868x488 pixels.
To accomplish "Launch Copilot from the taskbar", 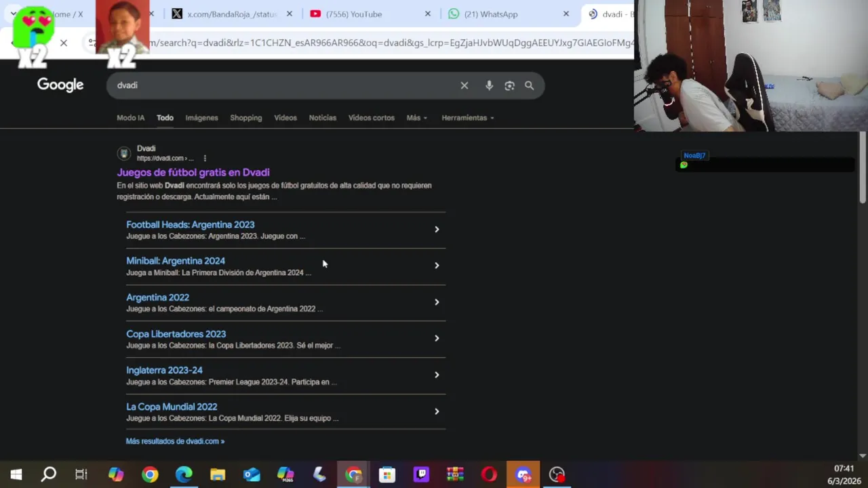I will pyautogui.click(x=116, y=474).
